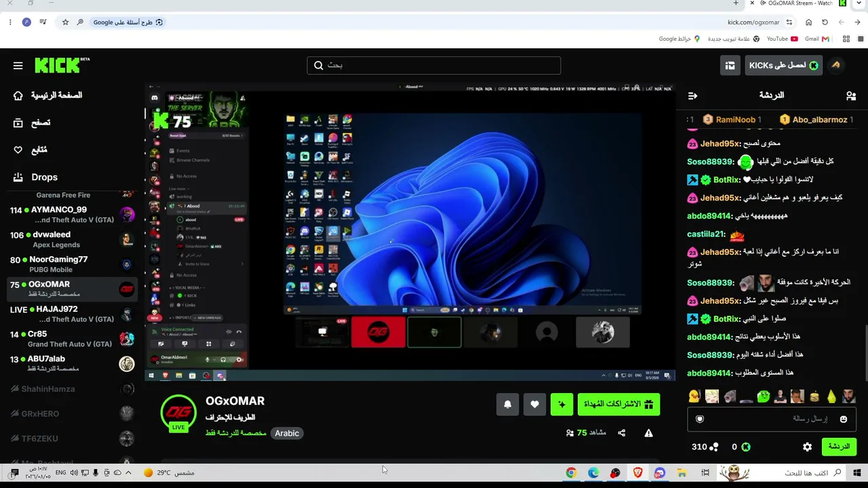Screen dimensions: 868x488
Task: Open NoorGaming77 channel in sidebar
Action: pos(72,264)
